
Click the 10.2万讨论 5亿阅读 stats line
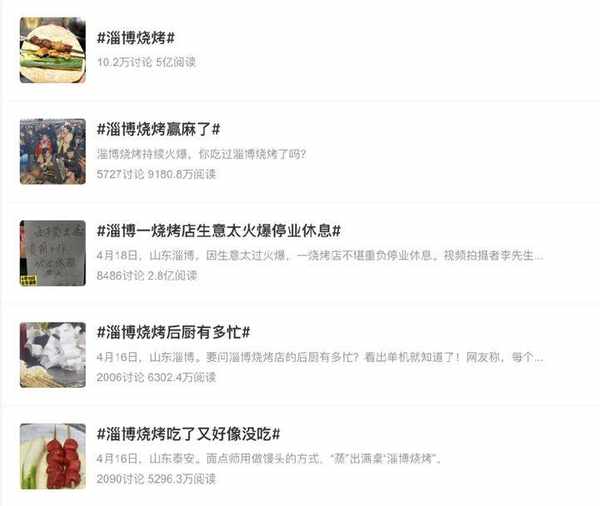point(146,62)
